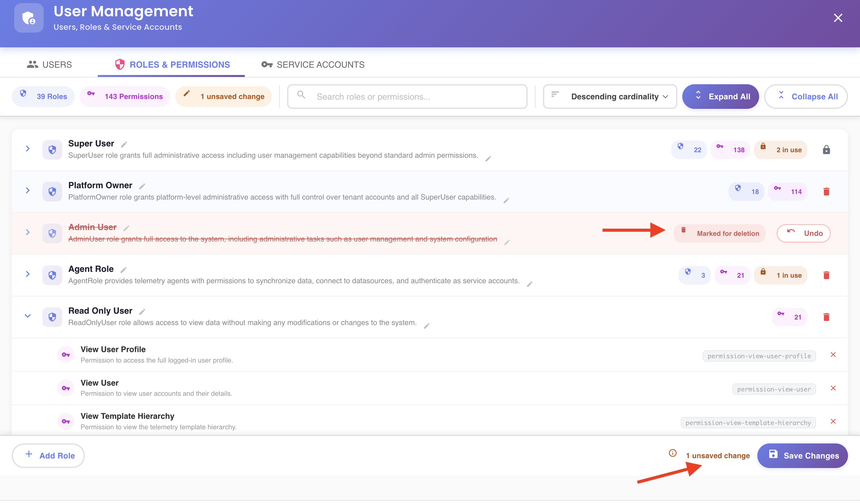Expand the Admin User role row
Image resolution: width=860 pixels, height=504 pixels.
click(28, 232)
